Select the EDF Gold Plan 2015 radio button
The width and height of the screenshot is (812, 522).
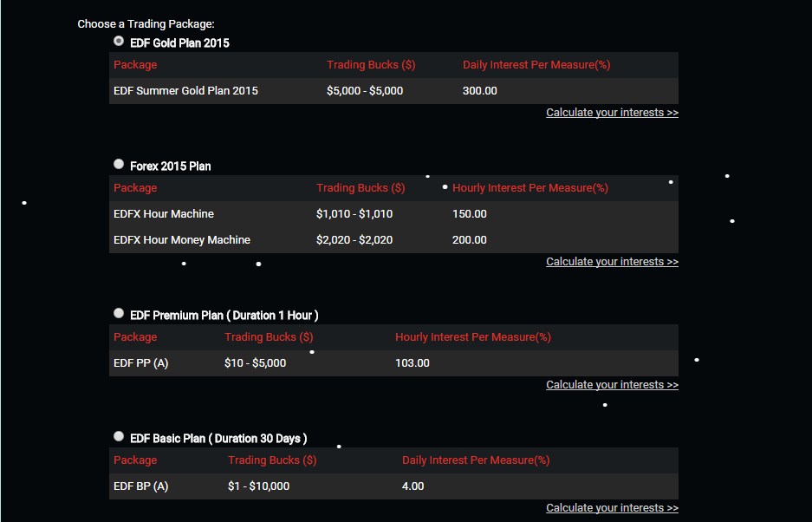tap(119, 41)
